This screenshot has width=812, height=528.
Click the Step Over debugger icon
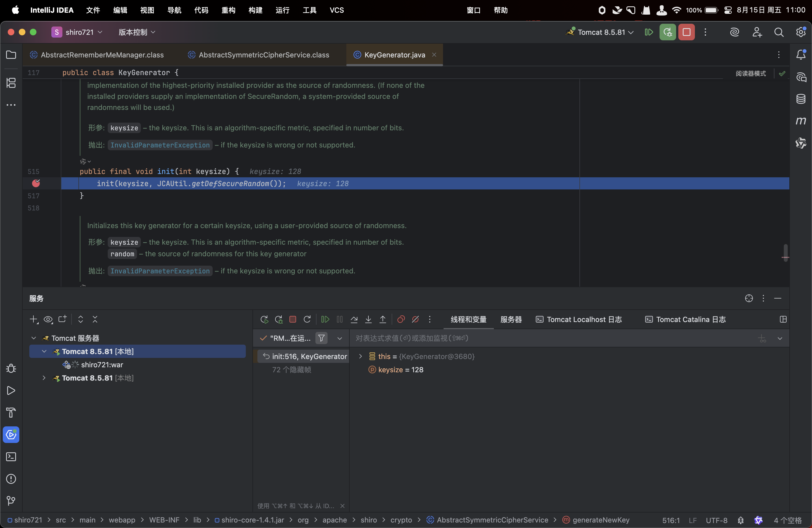[354, 319]
